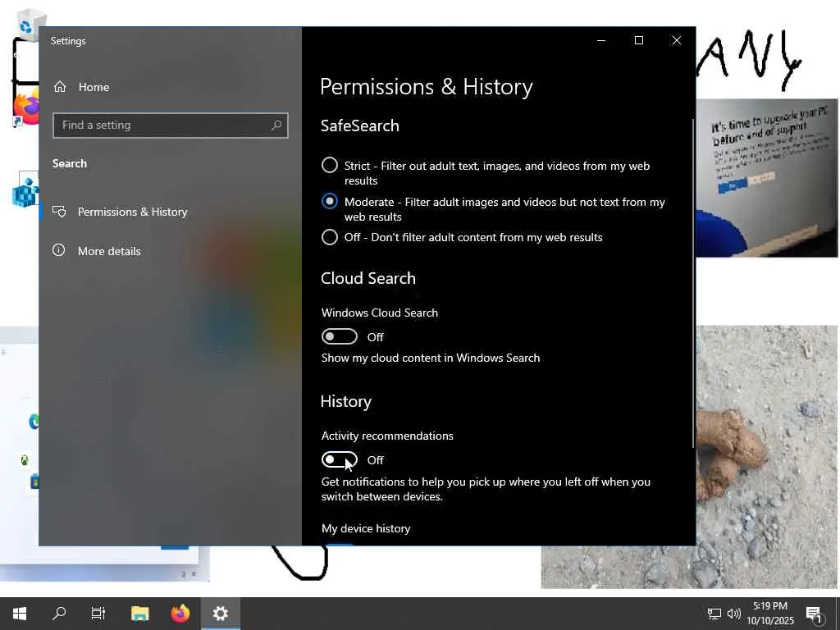Open the notification Action Center

click(815, 614)
